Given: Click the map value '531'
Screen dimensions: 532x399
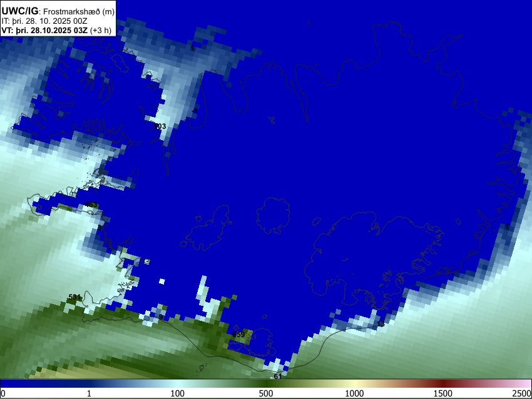Looking at the screenshot, I should (x=74, y=297).
